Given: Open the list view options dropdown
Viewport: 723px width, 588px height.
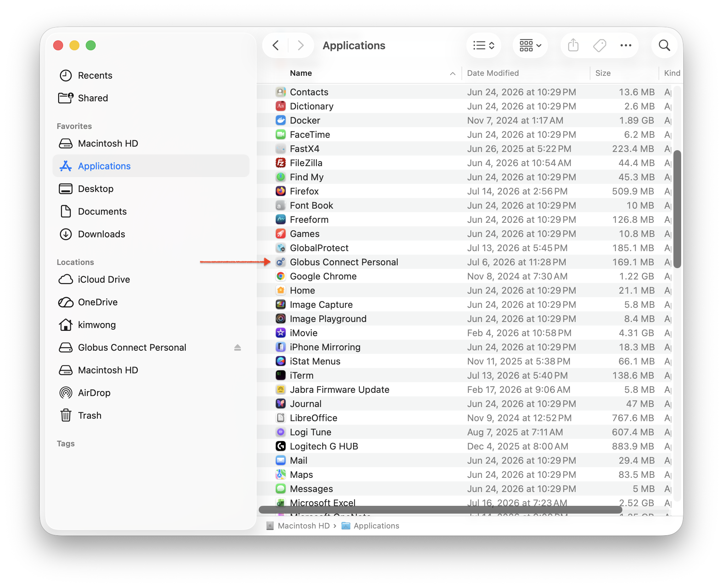Looking at the screenshot, I should [x=484, y=45].
